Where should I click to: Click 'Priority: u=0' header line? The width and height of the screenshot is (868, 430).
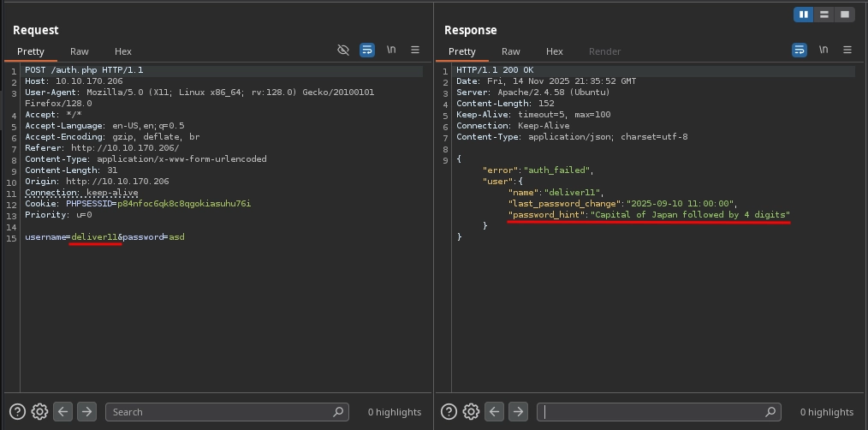(58, 215)
